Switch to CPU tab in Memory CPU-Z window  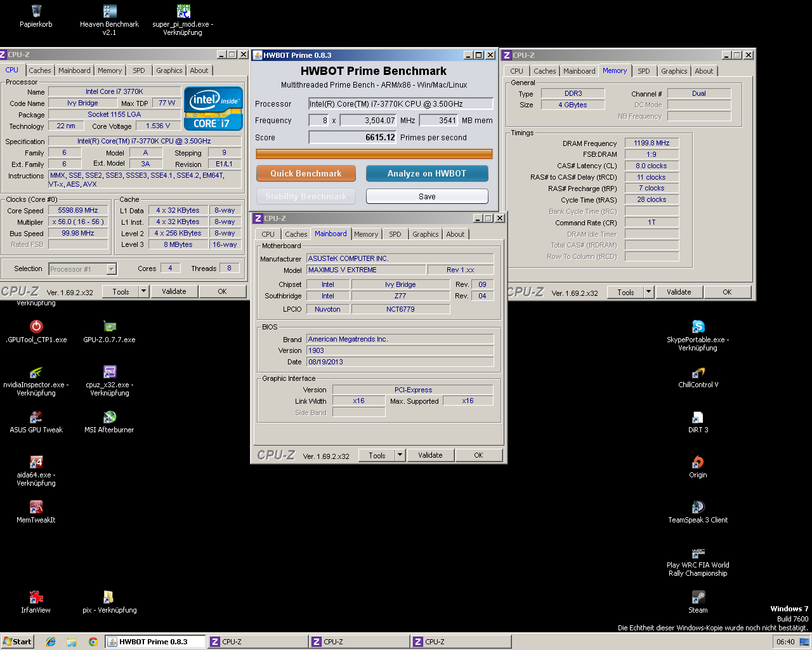point(517,71)
